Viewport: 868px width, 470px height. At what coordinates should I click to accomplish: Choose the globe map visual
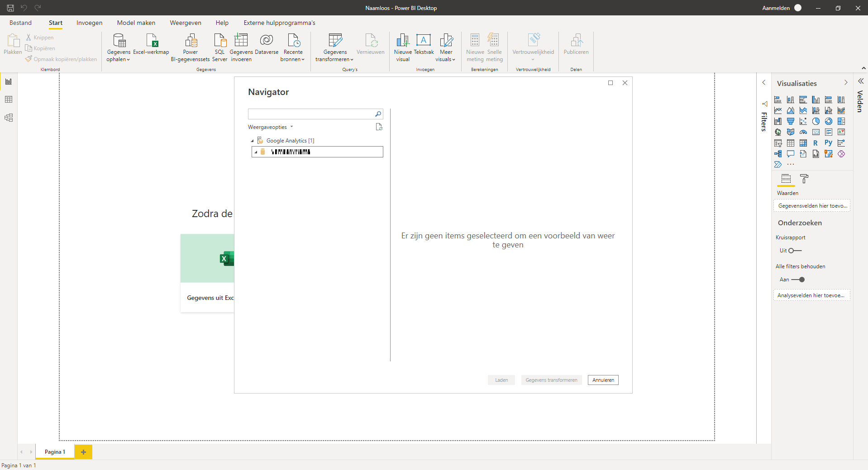(778, 132)
